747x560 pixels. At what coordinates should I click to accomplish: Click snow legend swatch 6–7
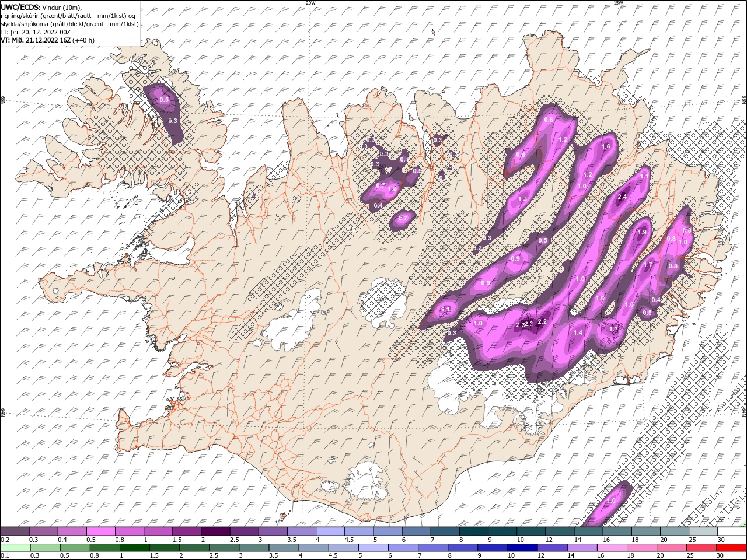point(416,531)
